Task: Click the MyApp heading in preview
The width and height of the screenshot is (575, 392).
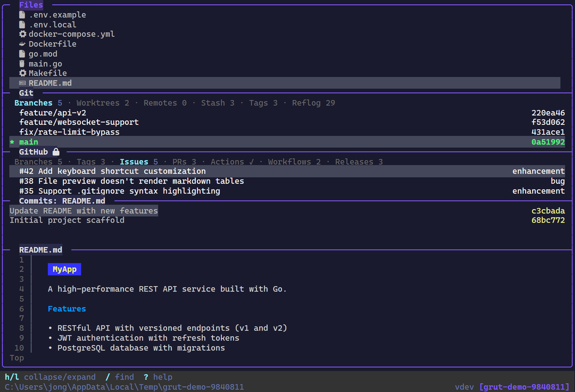Action: [65, 269]
